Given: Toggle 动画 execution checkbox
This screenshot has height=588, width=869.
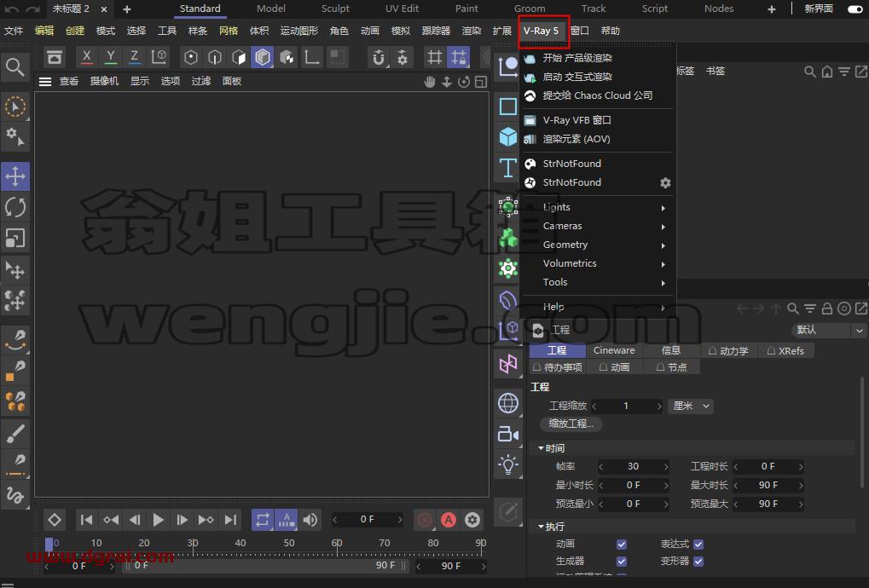Looking at the screenshot, I should (622, 545).
